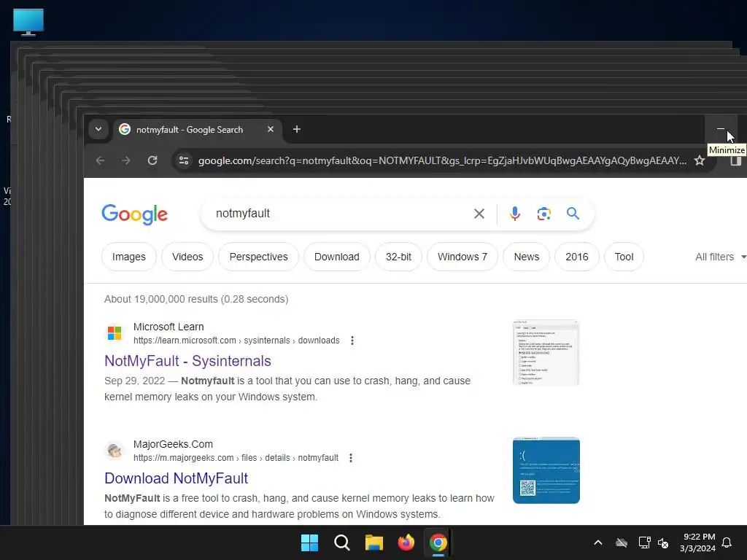747x560 pixels.
Task: Show hidden system tray icons
Action: pos(598,542)
